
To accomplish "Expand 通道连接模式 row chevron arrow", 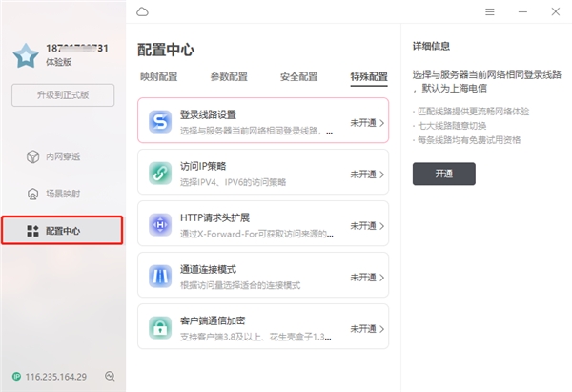I will pos(382,278).
